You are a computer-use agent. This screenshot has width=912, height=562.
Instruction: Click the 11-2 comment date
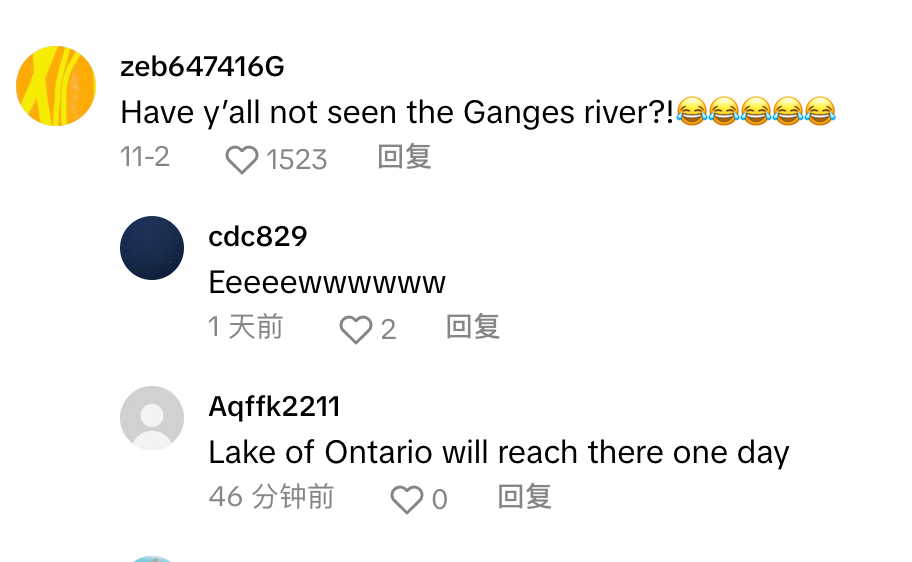click(145, 157)
